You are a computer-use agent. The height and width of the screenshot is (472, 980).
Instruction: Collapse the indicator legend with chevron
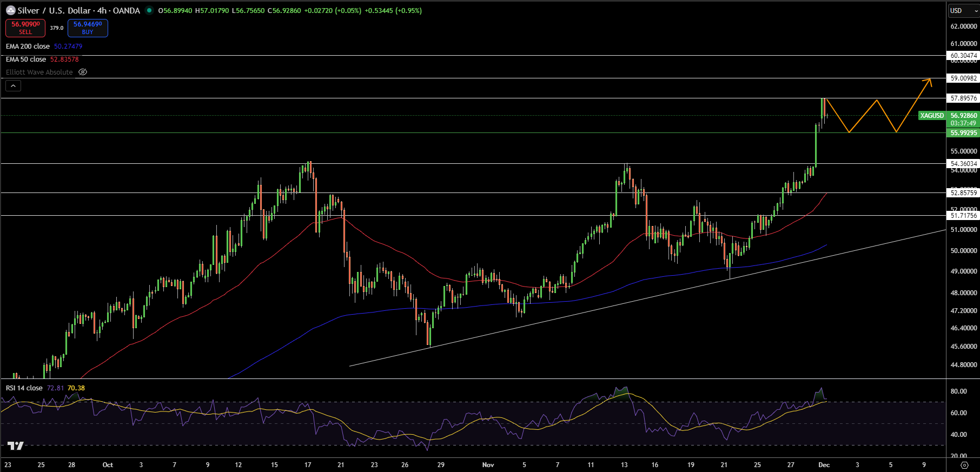(x=13, y=85)
